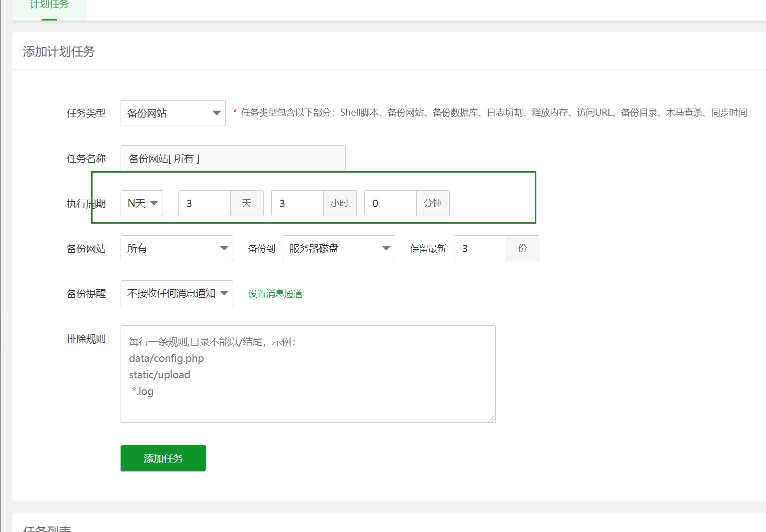
Task: Click the 排除规则 label
Action: (x=86, y=339)
